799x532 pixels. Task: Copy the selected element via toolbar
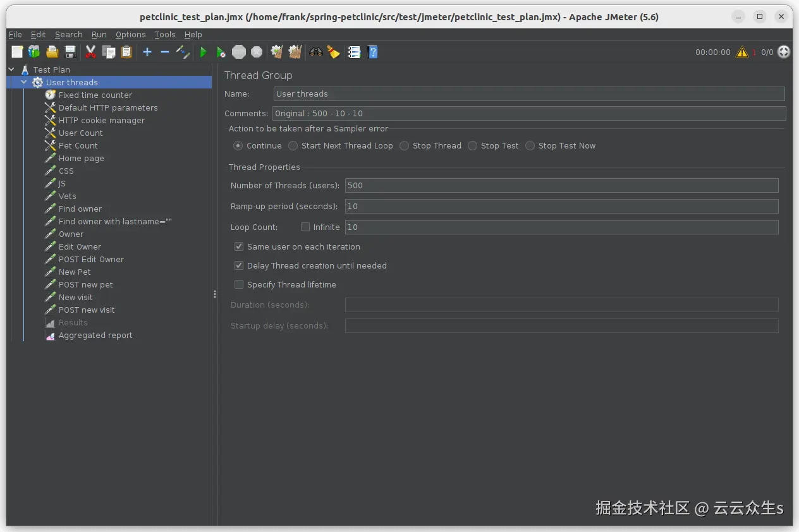(x=109, y=52)
